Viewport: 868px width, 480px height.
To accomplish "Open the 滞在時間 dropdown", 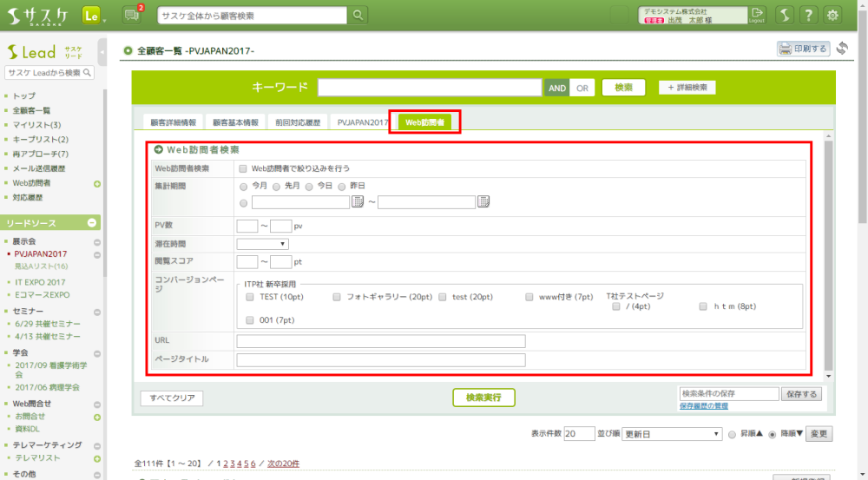I will (263, 244).
